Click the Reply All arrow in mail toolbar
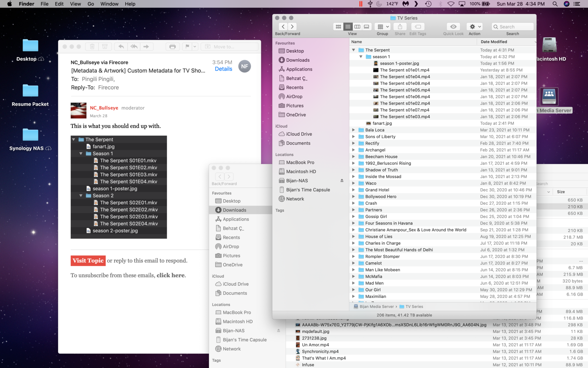This screenshot has height=368, width=588. click(x=134, y=47)
